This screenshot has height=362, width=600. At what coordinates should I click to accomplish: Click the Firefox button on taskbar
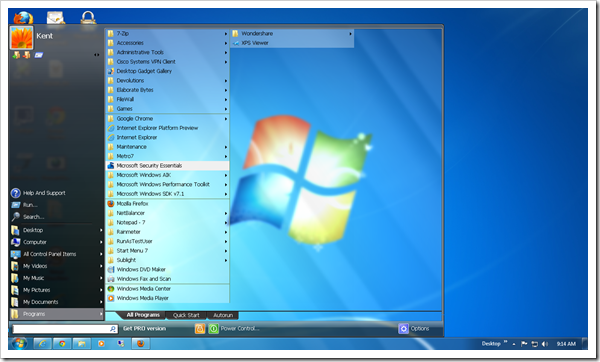[x=140, y=344]
